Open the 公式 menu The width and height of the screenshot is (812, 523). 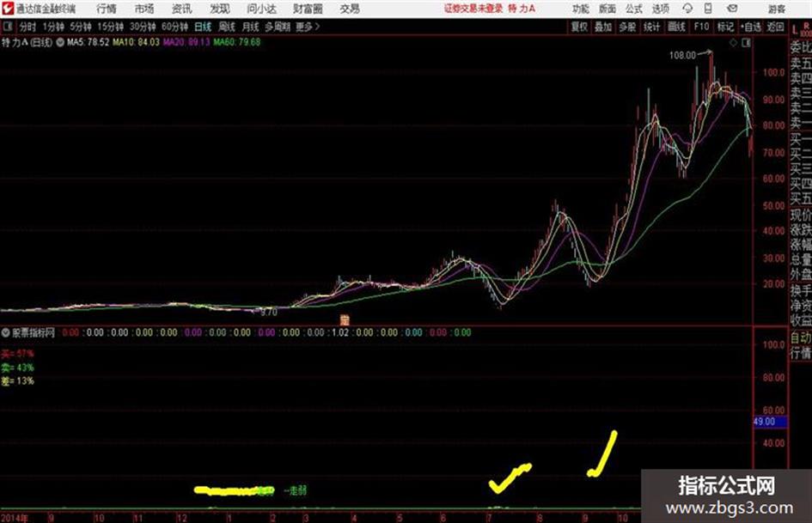pyautogui.click(x=634, y=9)
